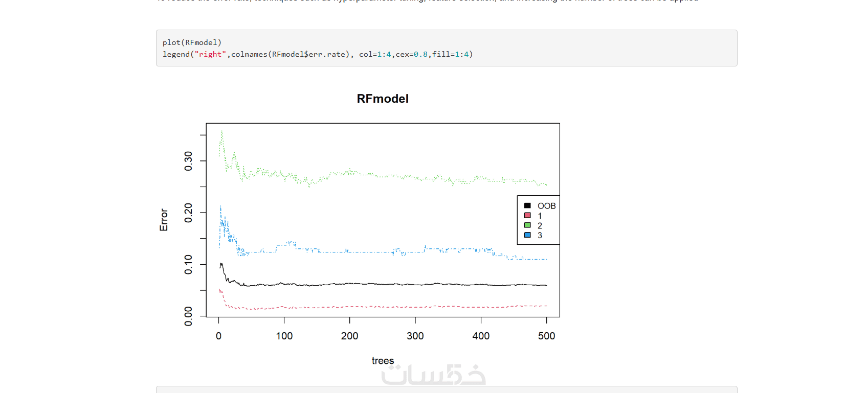Image resolution: width=868 pixels, height=393 pixels.
Task: Click the 200 tick label on x-axis
Action: (350, 336)
